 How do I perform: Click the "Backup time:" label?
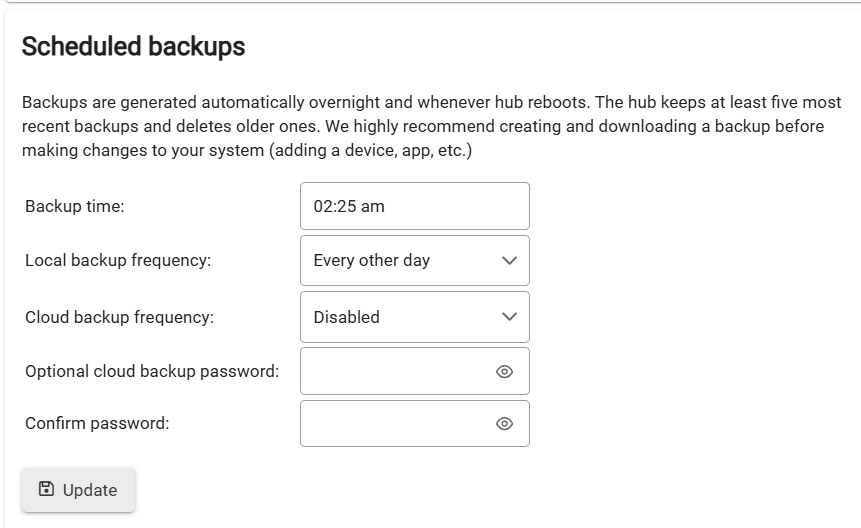75,206
